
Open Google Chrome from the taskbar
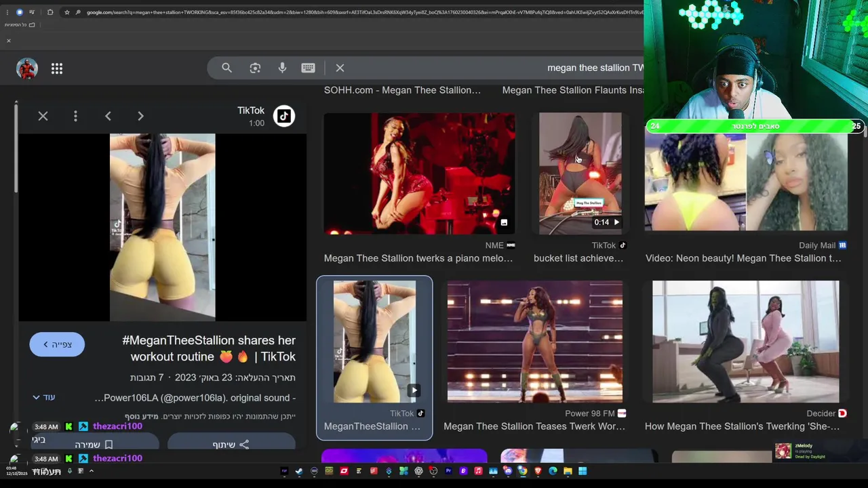click(523, 471)
